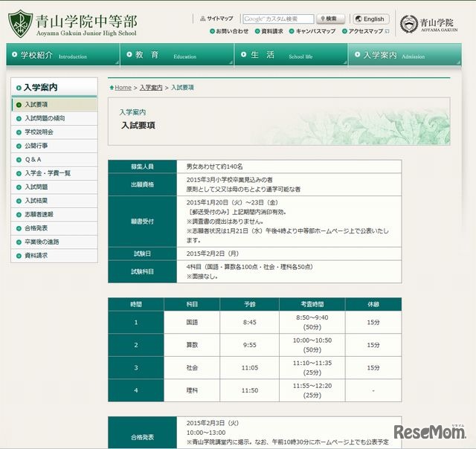Open 公開行事 in sidebar
The height and width of the screenshot is (449, 476).
point(54,146)
